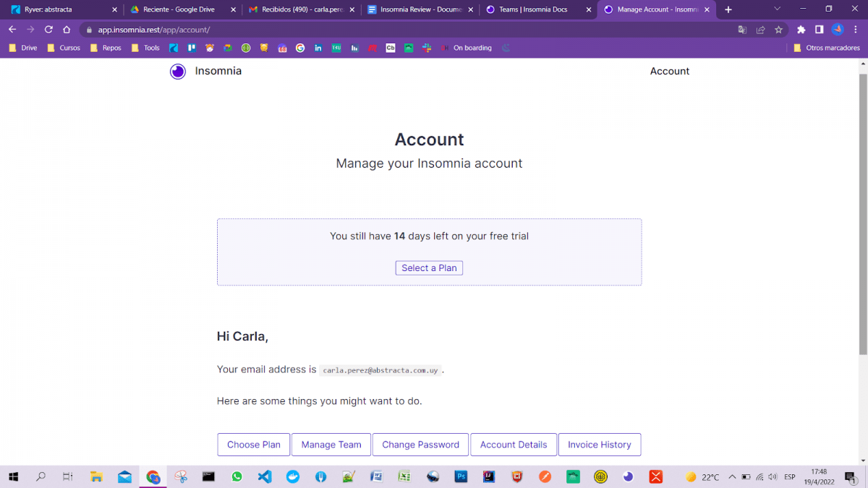868x488 pixels.
Task: Click the Select a Plan button
Action: click(x=429, y=268)
